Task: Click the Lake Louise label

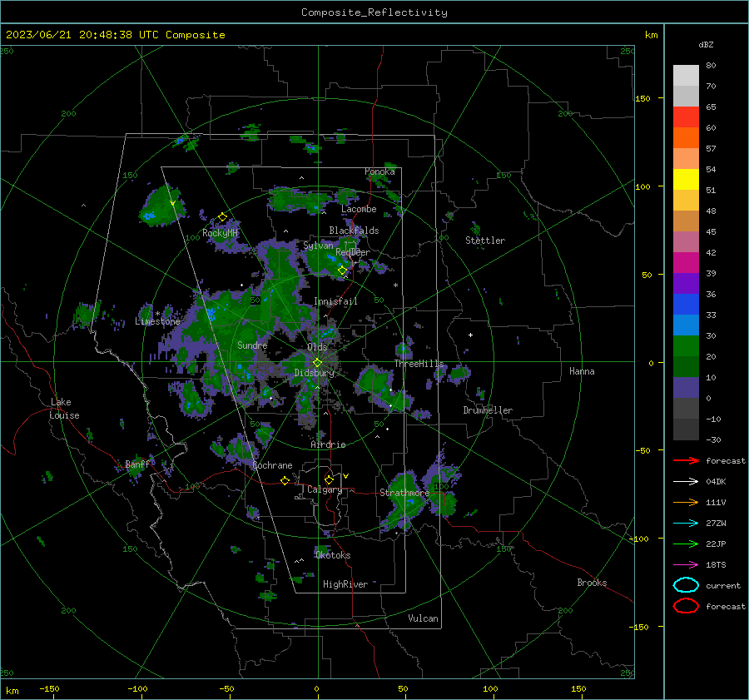Action: [64, 409]
